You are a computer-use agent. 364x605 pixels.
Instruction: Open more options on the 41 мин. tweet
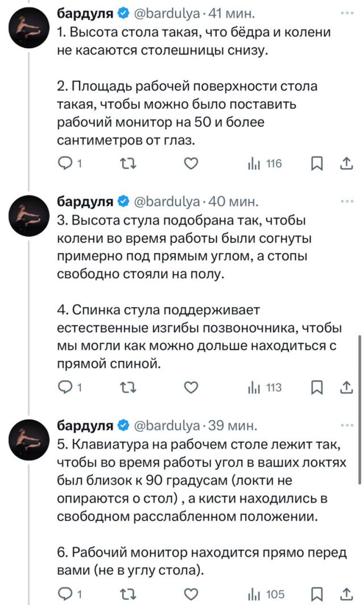[346, 12]
